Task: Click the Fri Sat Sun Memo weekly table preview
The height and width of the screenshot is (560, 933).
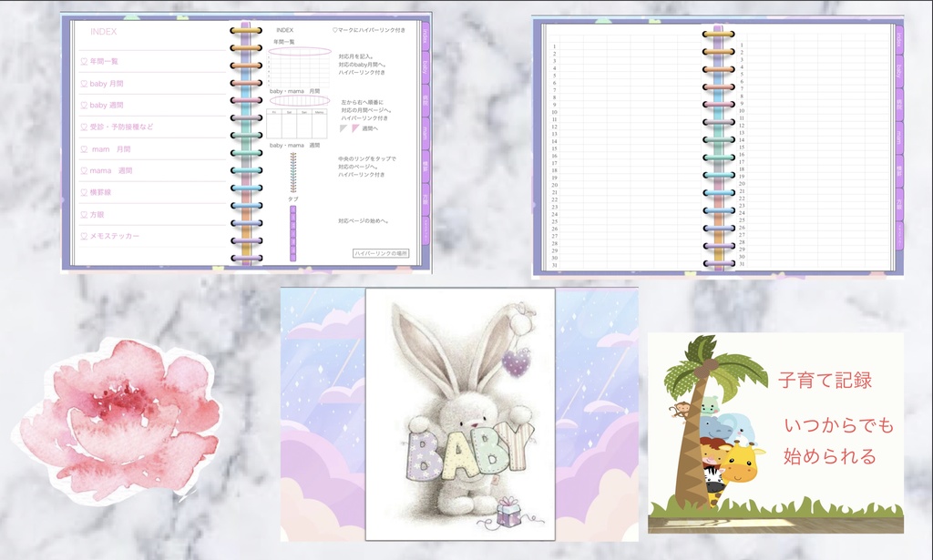Action: [x=296, y=124]
